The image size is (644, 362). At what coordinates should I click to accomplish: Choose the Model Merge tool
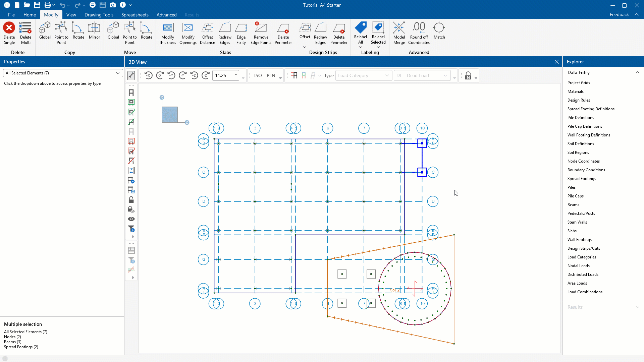pyautogui.click(x=399, y=33)
